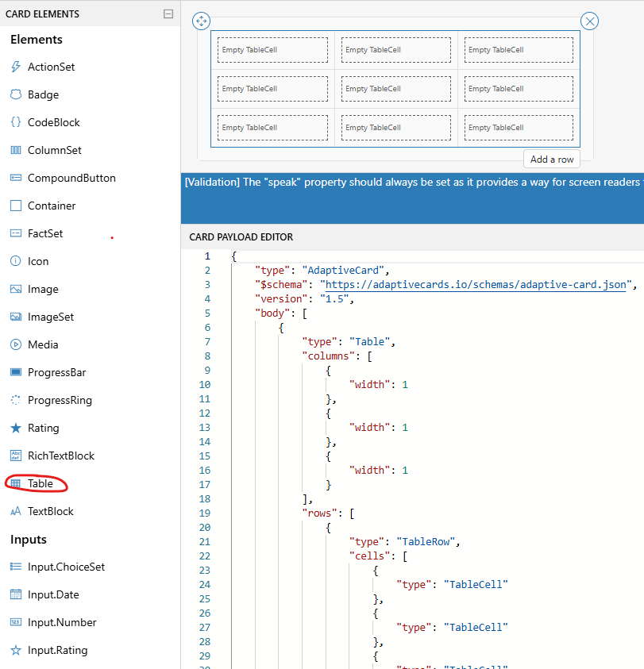This screenshot has width=644, height=669.
Task: Choose the Icon element info icon
Action: pos(16,261)
